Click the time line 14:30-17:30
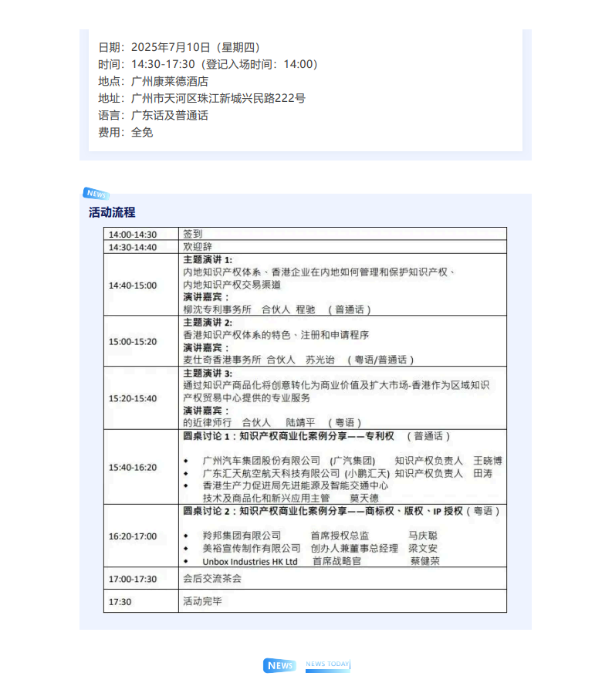 (x=208, y=64)
